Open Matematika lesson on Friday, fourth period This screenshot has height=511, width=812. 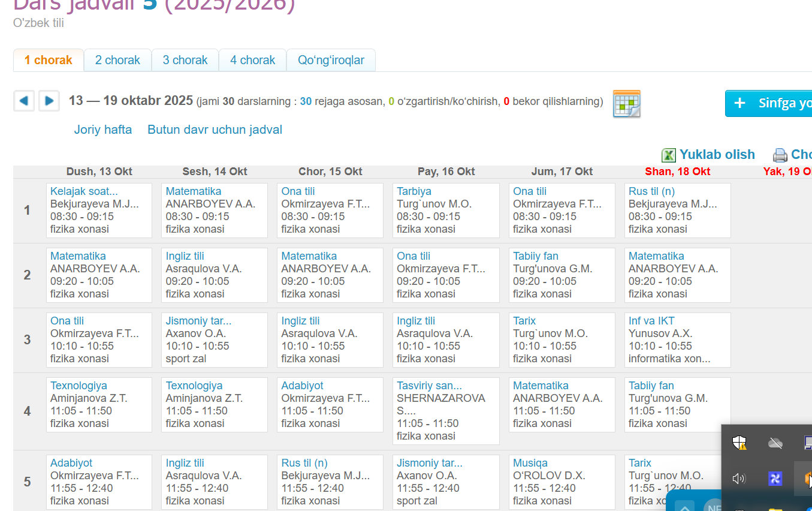point(541,386)
